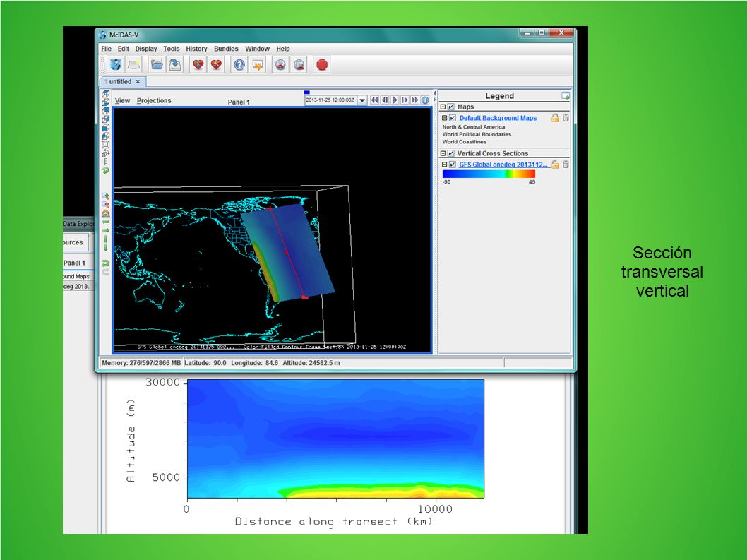Click the open bundle folder icon
The image size is (747, 560).
point(156,65)
